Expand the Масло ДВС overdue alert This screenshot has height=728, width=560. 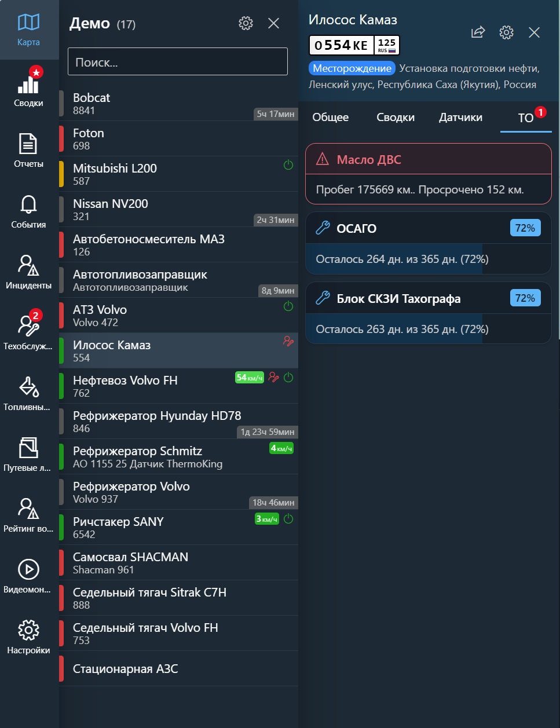coord(428,160)
